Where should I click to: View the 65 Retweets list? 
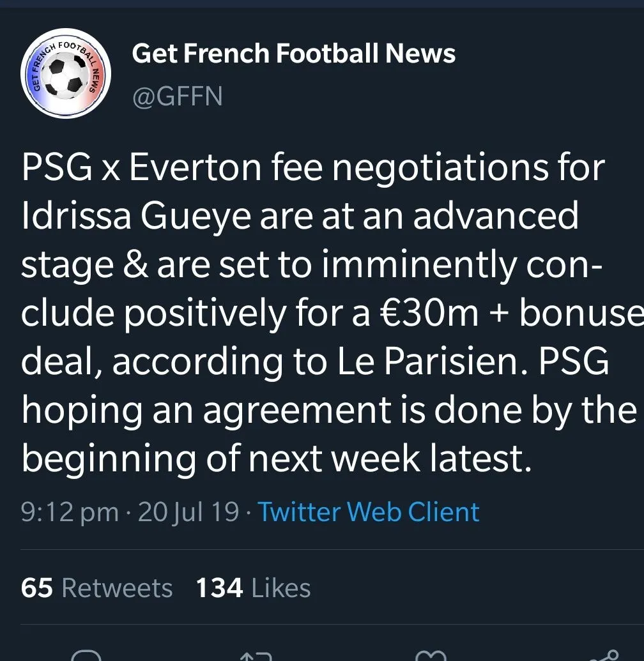click(x=96, y=588)
